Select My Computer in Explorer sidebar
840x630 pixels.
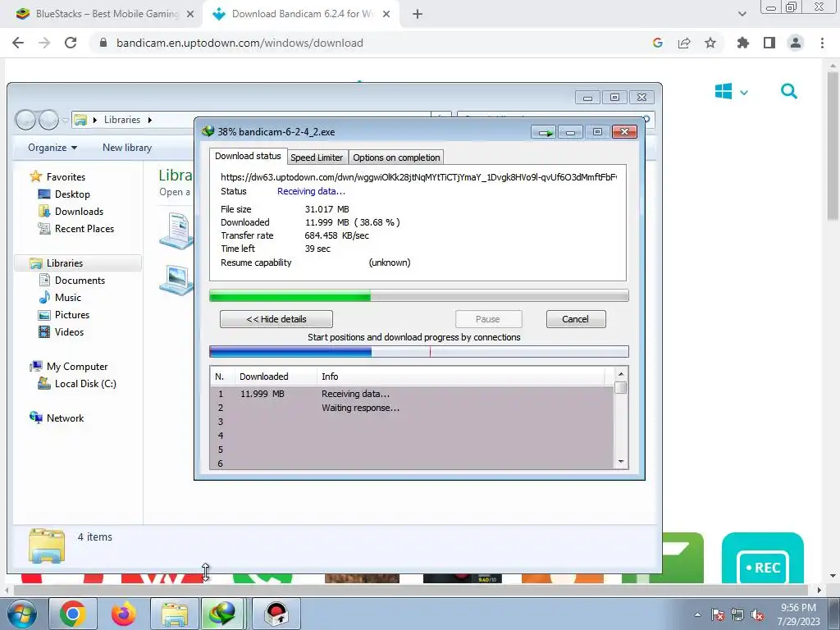(x=76, y=367)
